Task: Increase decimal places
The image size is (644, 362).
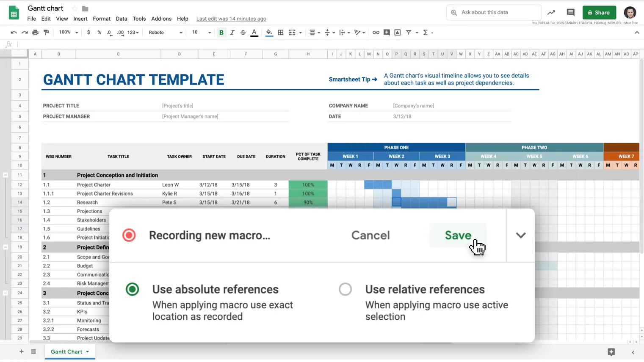Action: tap(121, 33)
